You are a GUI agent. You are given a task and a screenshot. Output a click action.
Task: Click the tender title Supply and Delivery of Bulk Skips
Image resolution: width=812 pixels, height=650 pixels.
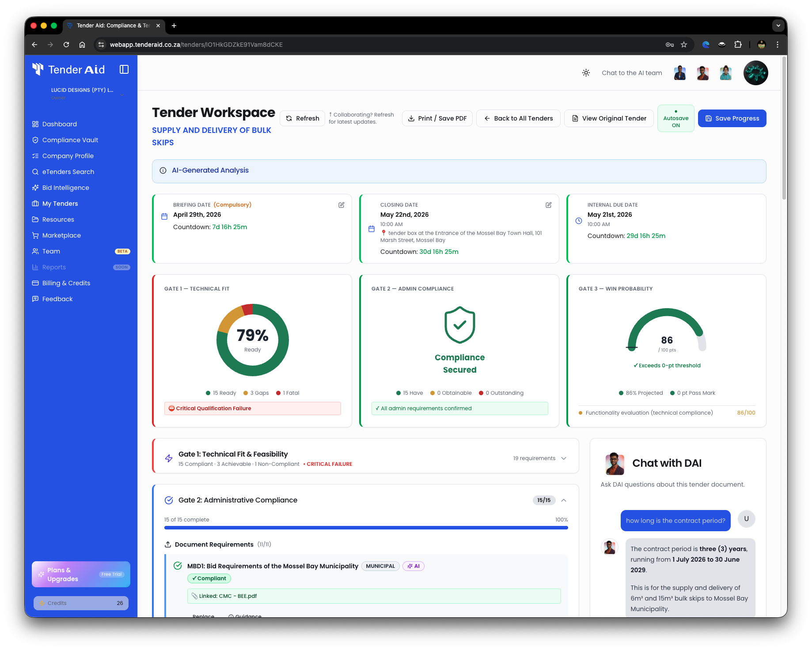point(212,136)
